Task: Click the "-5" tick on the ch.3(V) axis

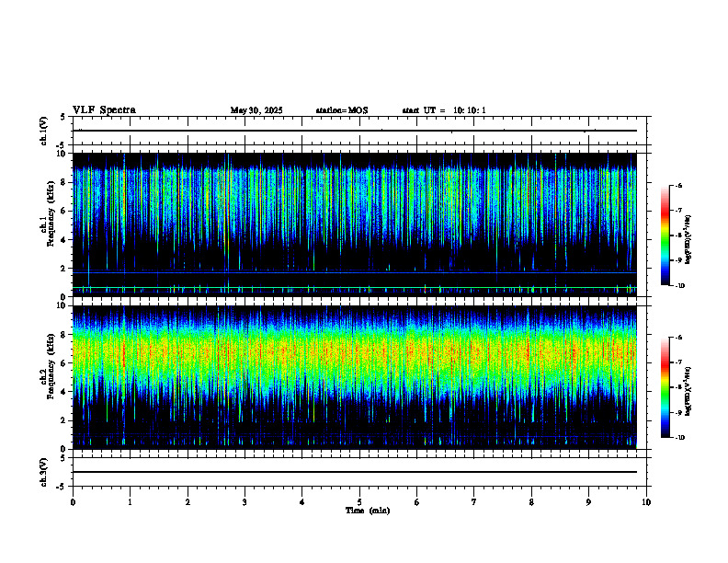Action: pos(63,487)
